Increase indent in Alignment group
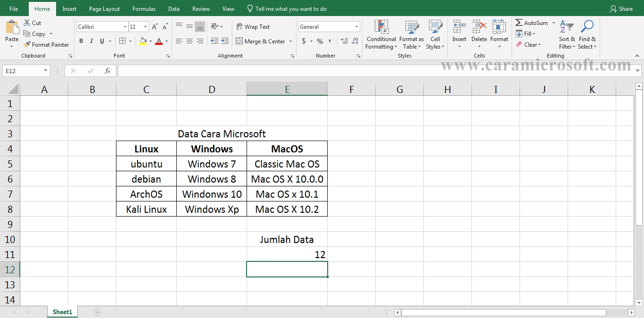The image size is (644, 318). [x=225, y=41]
